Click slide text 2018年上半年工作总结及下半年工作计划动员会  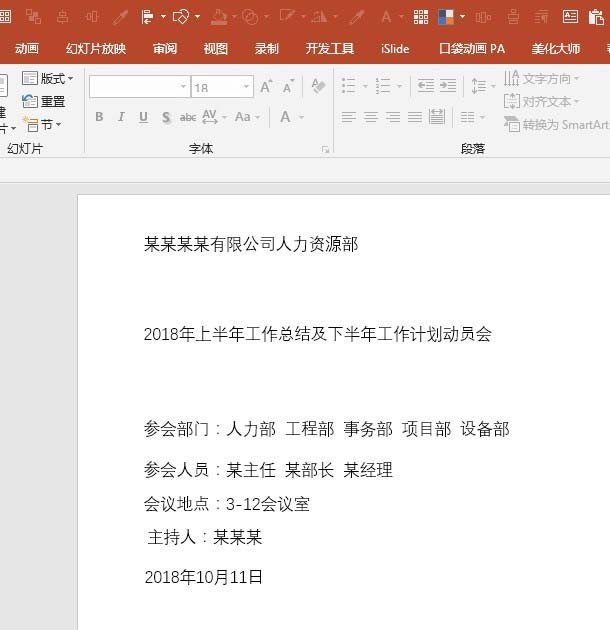(318, 334)
